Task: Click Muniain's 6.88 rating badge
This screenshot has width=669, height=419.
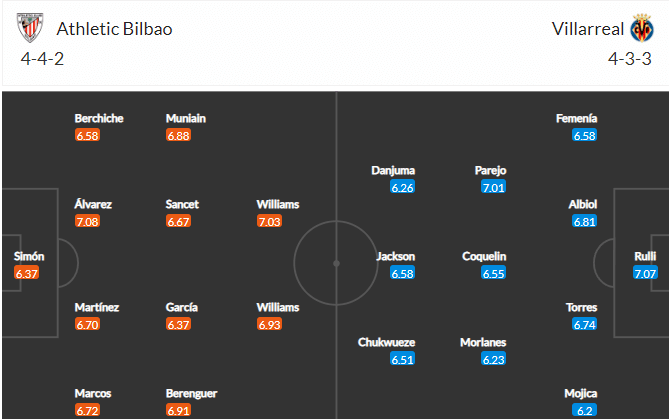Action: click(x=178, y=135)
